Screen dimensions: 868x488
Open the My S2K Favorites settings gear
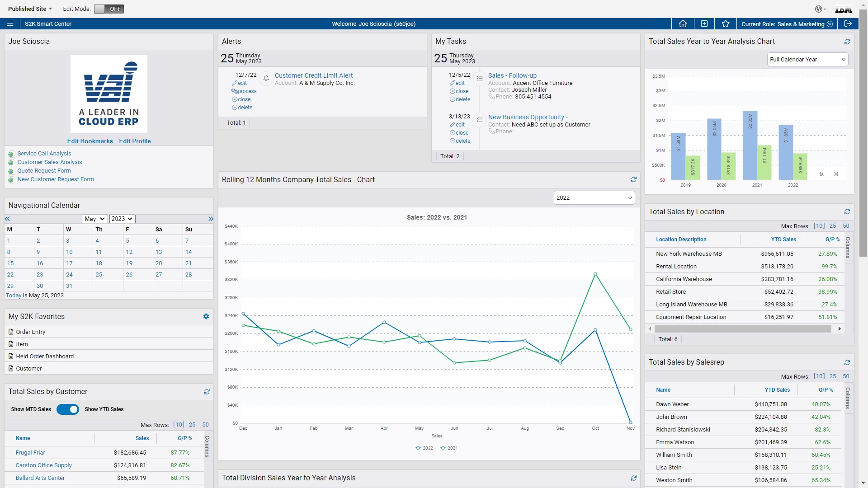point(206,316)
